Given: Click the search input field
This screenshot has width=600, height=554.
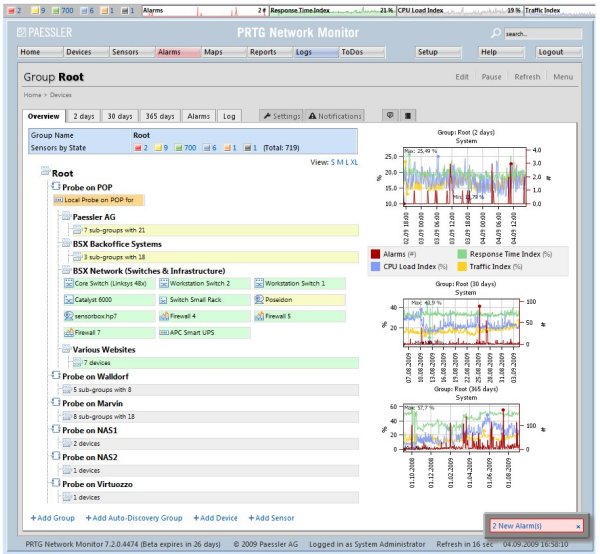Looking at the screenshot, I should [x=543, y=34].
